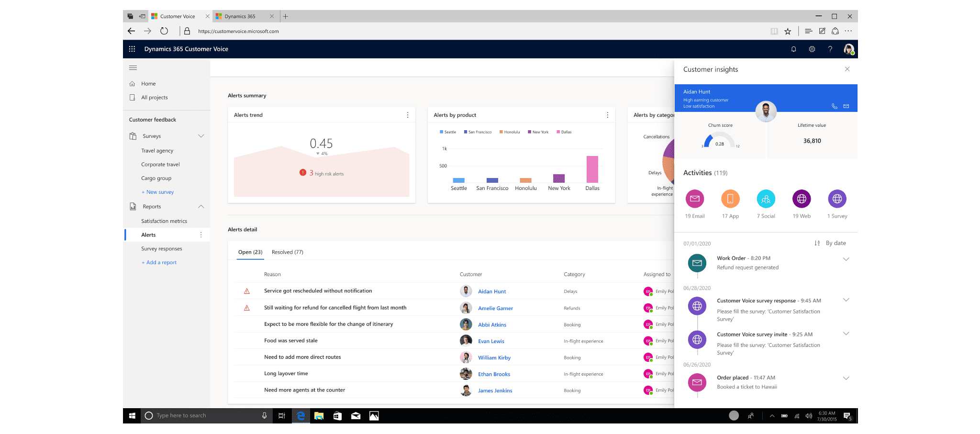Open the user profile avatar
The height and width of the screenshot is (434, 980).
[x=849, y=49]
